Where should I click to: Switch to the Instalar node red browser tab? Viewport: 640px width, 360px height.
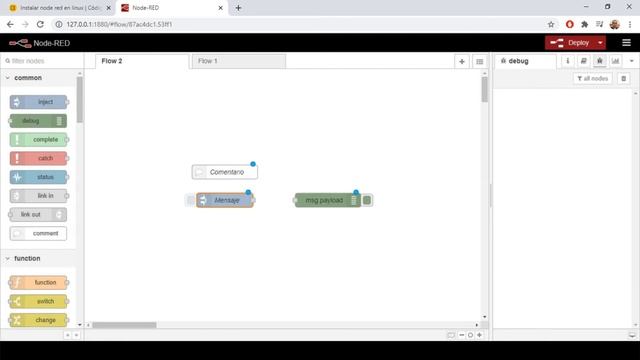pyautogui.click(x=59, y=8)
